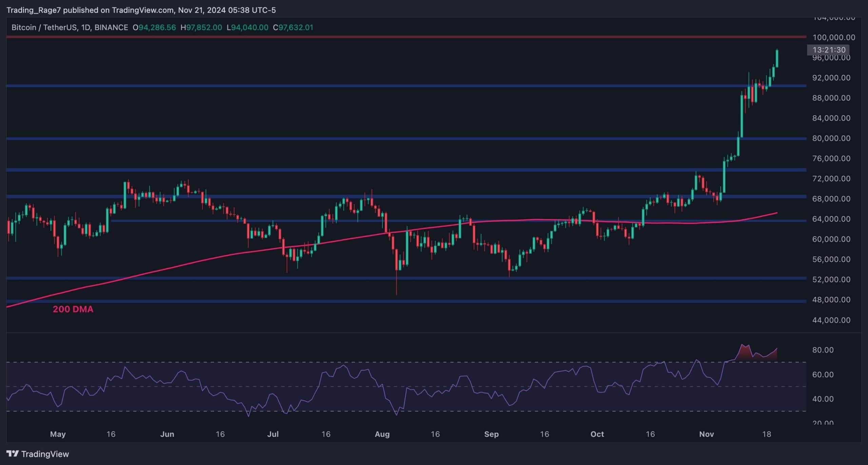Image resolution: width=868 pixels, height=465 pixels.
Task: Click the 64,000.00 price axis label
Action: point(831,219)
